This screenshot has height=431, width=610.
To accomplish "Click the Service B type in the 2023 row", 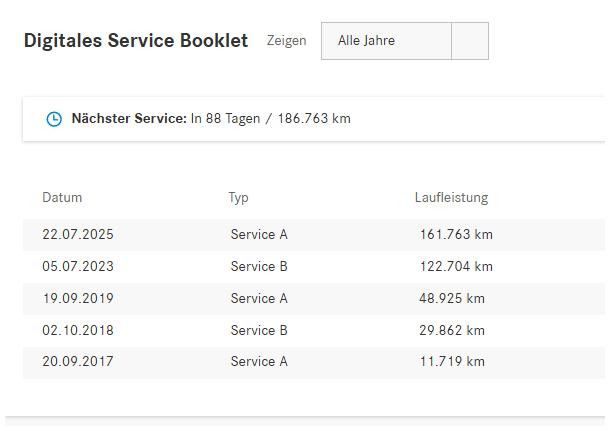I will point(259,266).
